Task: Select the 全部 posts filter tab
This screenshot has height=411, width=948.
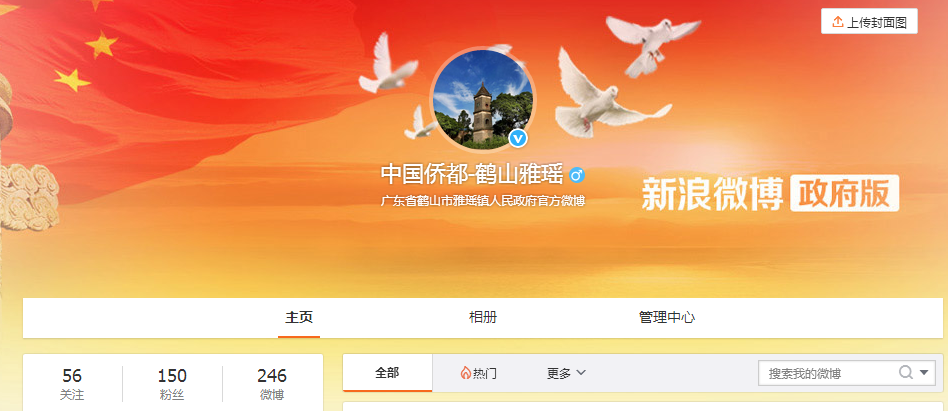Action: point(388,373)
